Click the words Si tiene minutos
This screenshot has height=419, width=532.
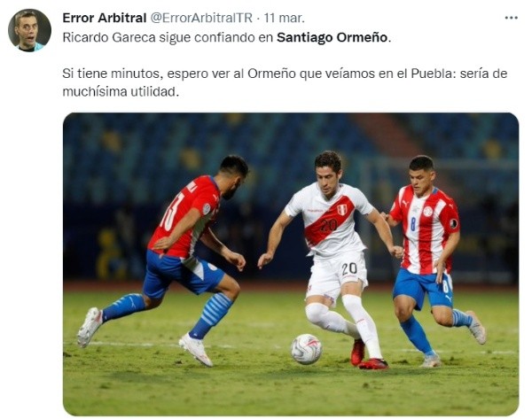point(111,74)
